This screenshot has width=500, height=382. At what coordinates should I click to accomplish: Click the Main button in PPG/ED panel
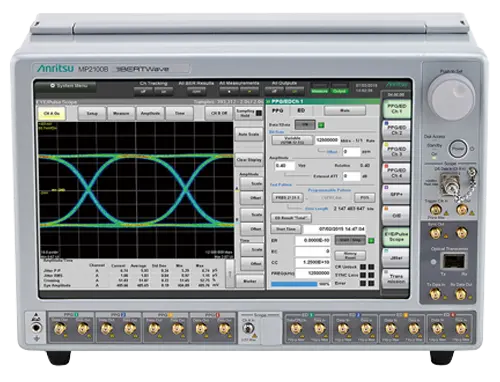click(x=345, y=111)
